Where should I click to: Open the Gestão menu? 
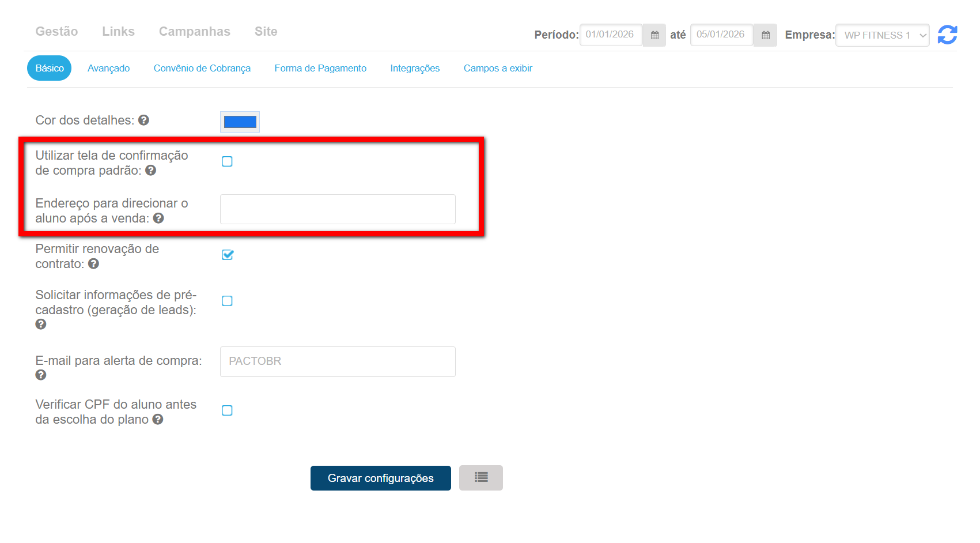(56, 32)
